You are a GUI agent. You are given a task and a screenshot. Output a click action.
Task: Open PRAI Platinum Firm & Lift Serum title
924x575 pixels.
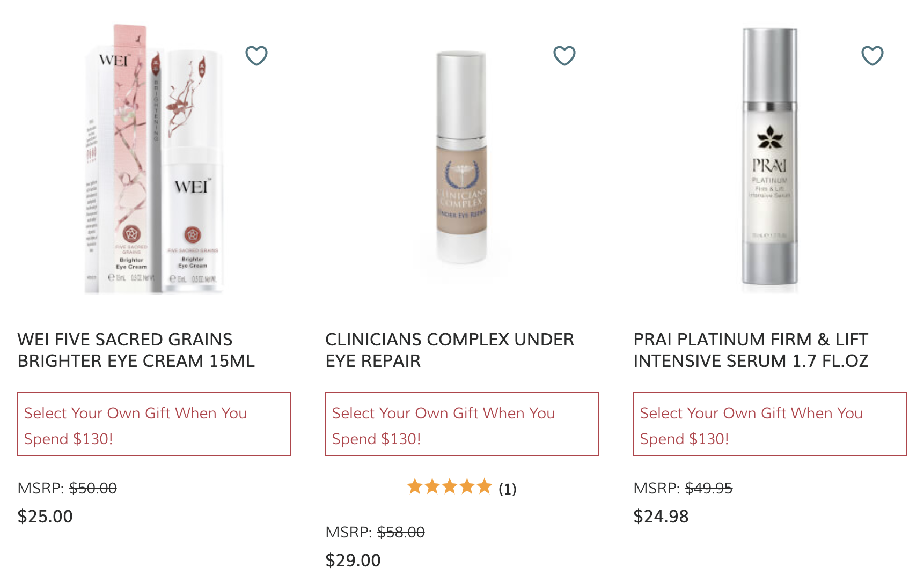click(x=751, y=350)
